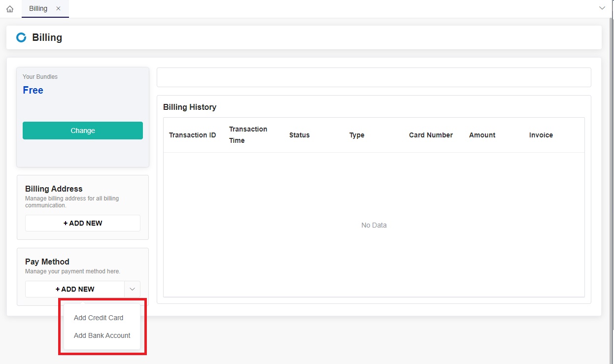614x364 pixels.
Task: Click ADD NEW under Billing Address
Action: (82, 223)
